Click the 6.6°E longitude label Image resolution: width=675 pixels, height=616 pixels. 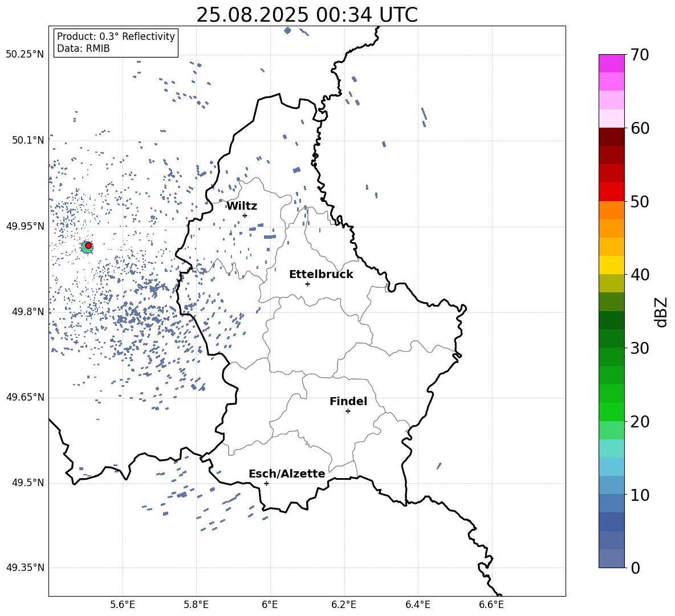(491, 605)
